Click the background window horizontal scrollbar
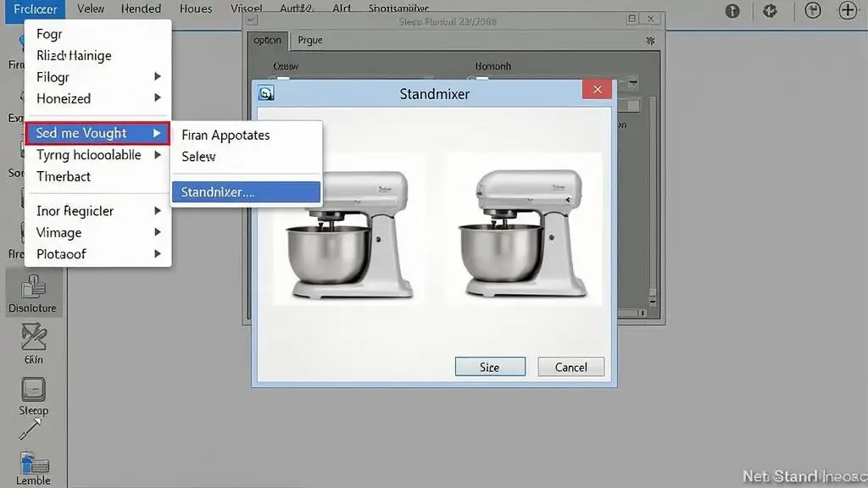868x488 pixels. tap(632, 313)
